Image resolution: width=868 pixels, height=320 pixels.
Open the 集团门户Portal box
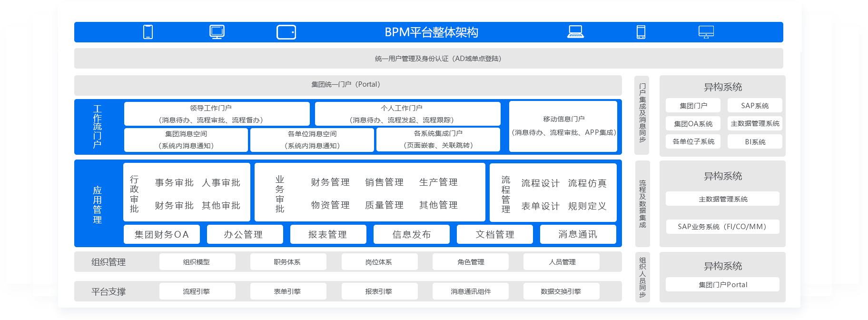coord(722,285)
